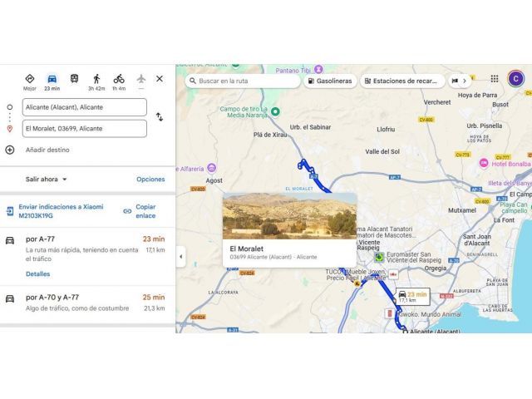Click the search magnifier icon
This screenshot has height=399, width=532.
point(193,81)
